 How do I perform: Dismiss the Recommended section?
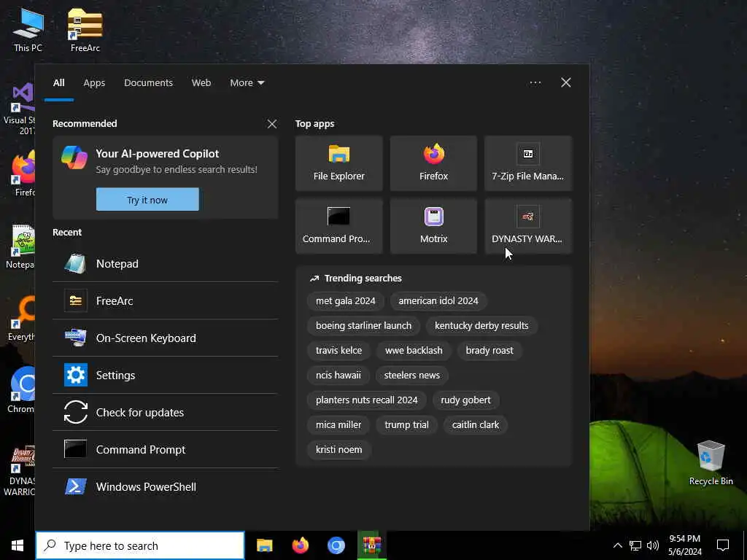click(x=271, y=124)
